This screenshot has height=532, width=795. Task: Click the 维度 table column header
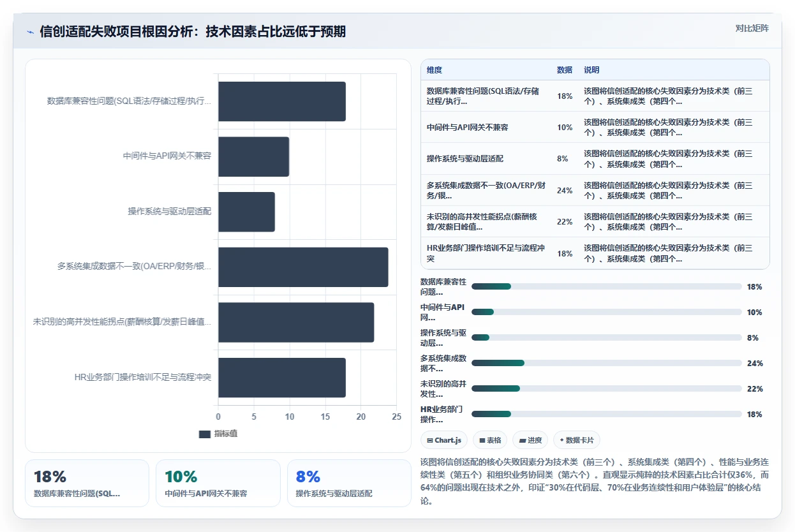(x=435, y=70)
